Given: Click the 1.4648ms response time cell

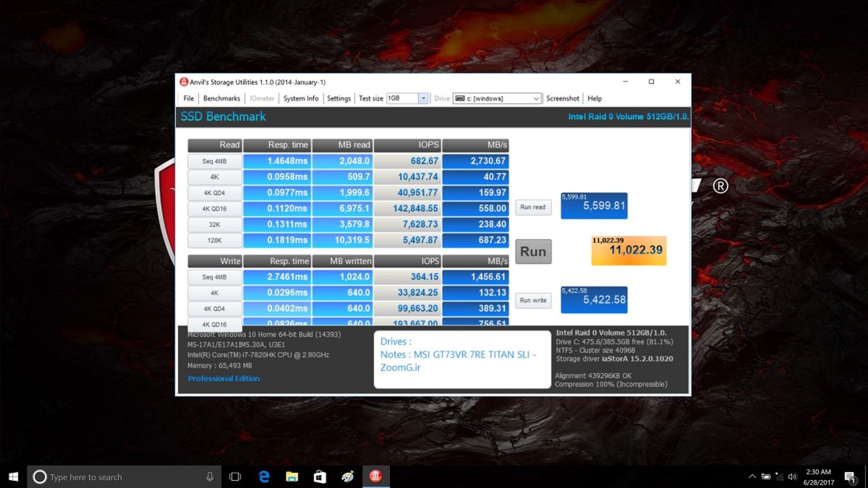Looking at the screenshot, I should click(x=277, y=161).
